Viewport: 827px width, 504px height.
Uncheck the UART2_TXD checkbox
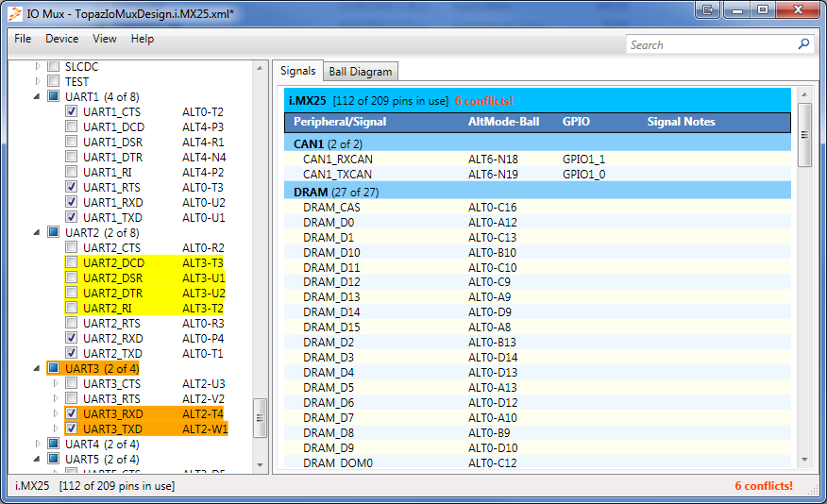click(x=71, y=353)
